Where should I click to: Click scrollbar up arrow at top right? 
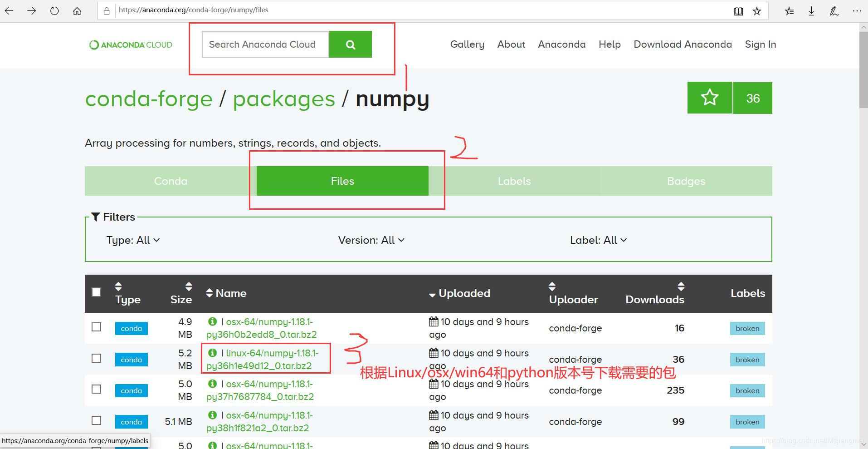click(863, 27)
